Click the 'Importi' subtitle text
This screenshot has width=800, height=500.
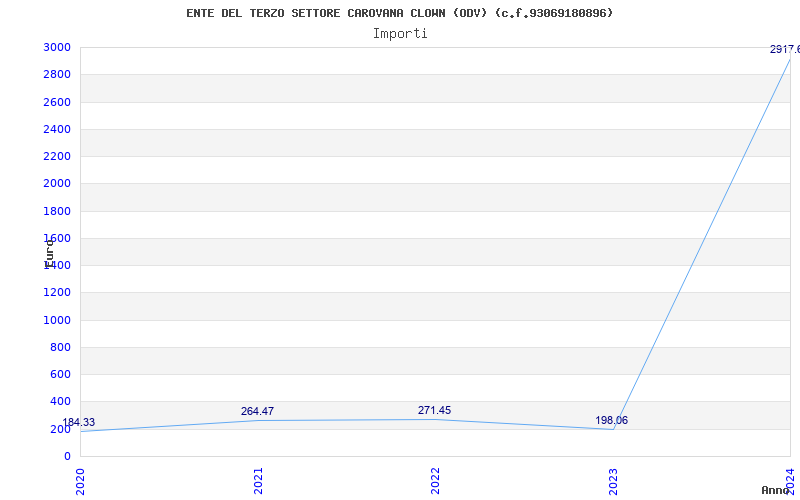pos(400,33)
